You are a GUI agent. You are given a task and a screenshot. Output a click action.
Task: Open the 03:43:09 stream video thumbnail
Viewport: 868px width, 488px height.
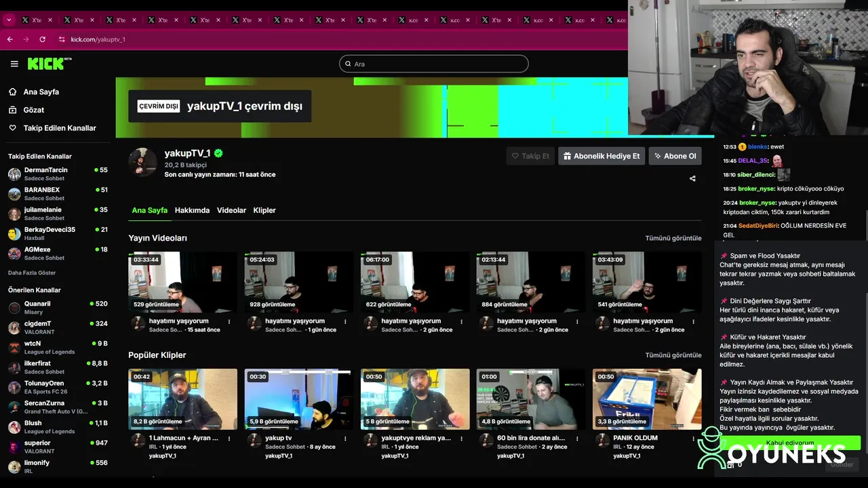click(x=647, y=283)
